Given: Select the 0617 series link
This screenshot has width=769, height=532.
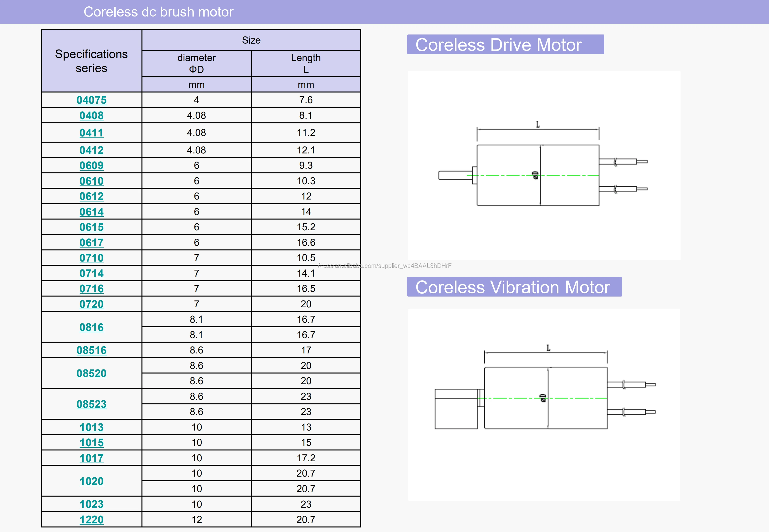Looking at the screenshot, I should tap(91, 242).
